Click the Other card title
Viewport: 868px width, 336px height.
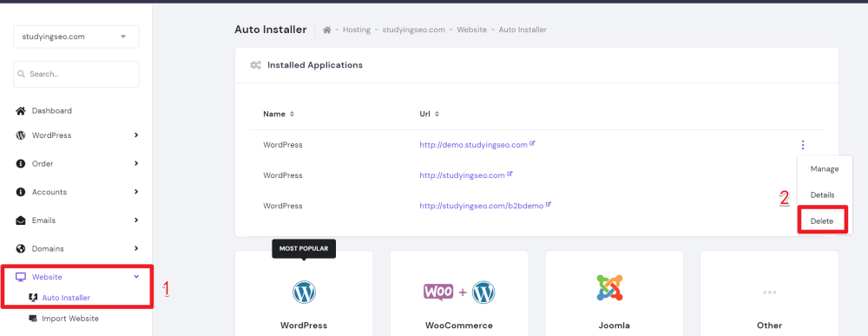coord(769,326)
